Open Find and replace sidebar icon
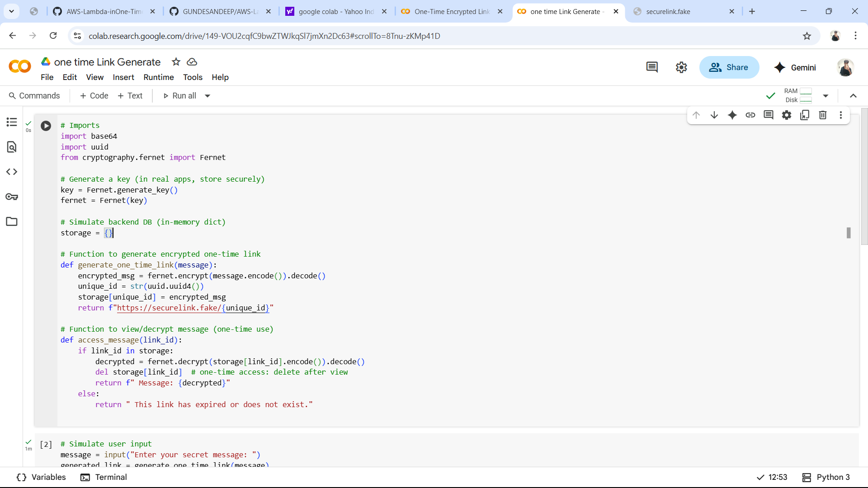 (x=12, y=147)
